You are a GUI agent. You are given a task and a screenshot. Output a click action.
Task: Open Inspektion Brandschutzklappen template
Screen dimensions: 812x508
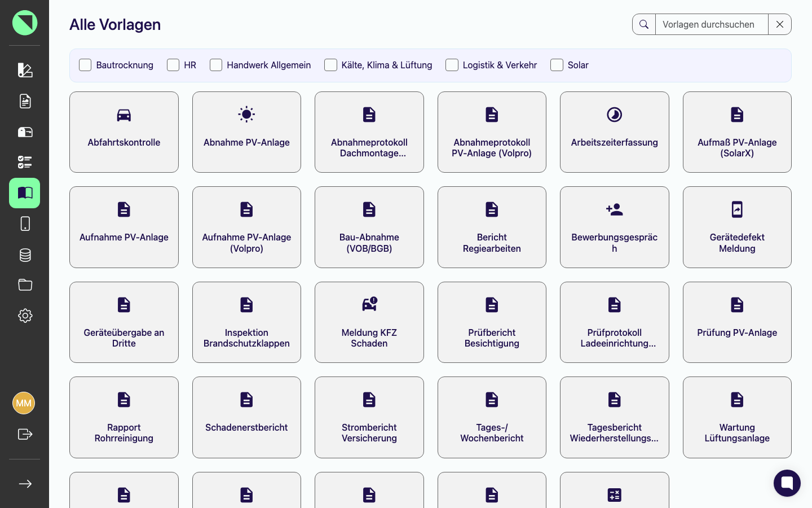point(246,322)
